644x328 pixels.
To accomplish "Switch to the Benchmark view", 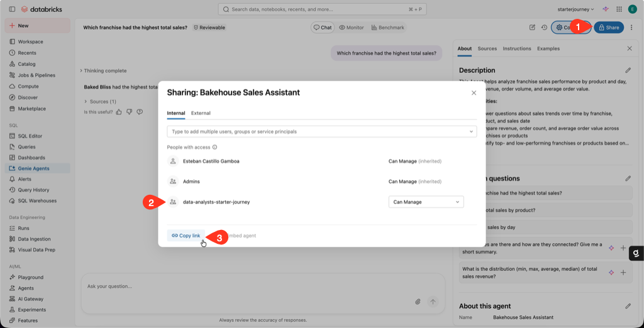I will 387,28.
